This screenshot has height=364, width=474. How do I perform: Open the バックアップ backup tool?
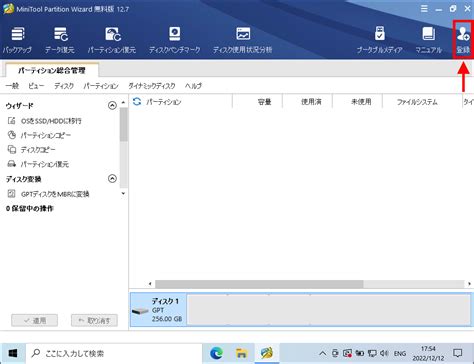(x=17, y=40)
